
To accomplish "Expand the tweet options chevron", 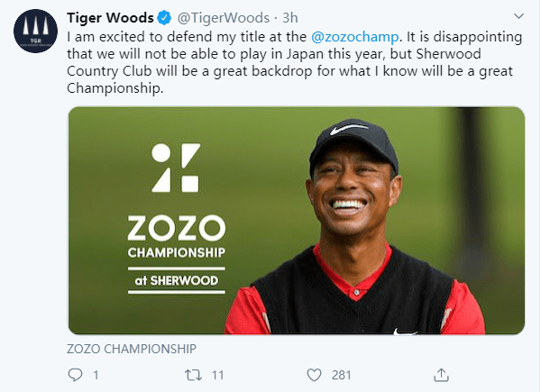I will click(520, 19).
